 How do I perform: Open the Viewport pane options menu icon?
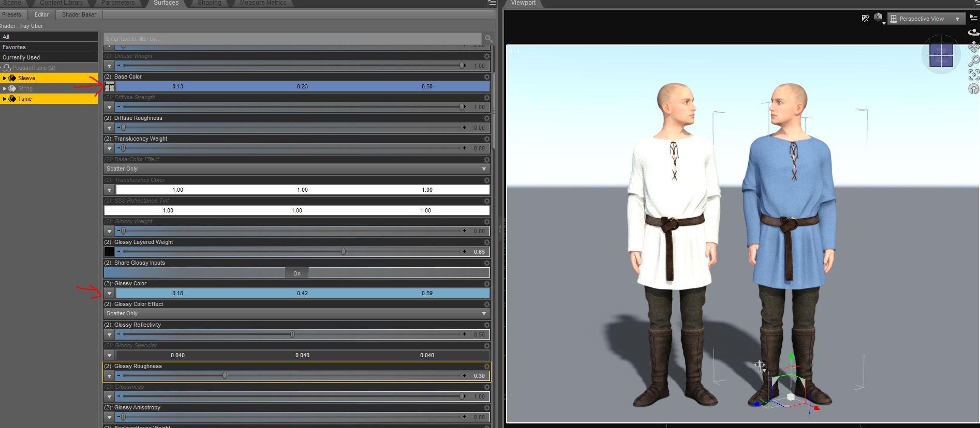click(974, 18)
